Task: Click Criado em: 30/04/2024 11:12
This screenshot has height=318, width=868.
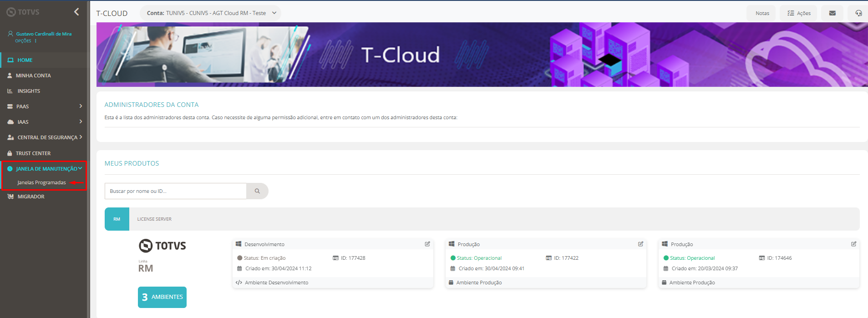Action: 279,268
